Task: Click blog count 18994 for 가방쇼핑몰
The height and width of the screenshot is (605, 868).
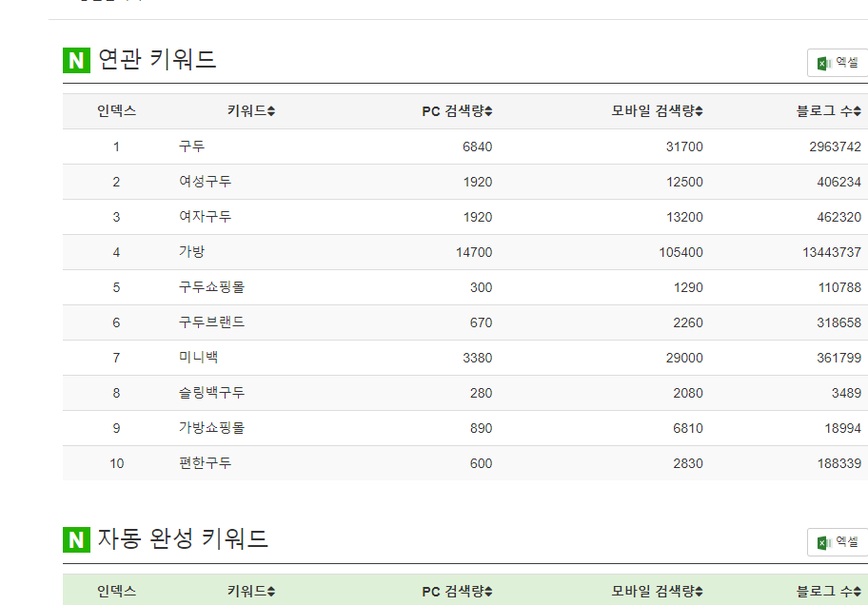Action: [x=843, y=428]
